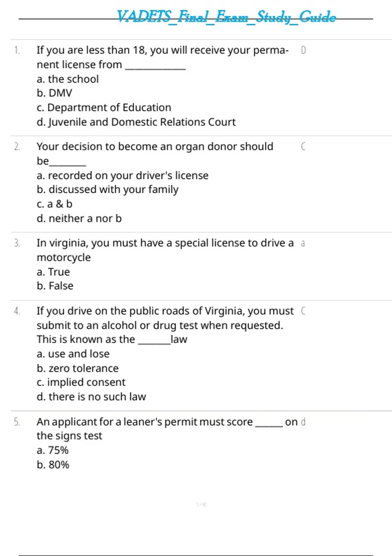Select answer option 'a. the school'

click(x=68, y=79)
